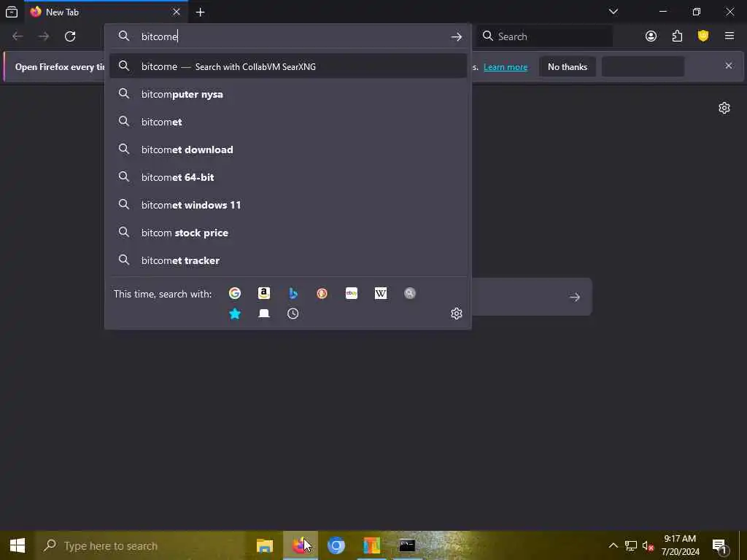Click the No thanks button
Screen dimensions: 747x560
pos(568,66)
